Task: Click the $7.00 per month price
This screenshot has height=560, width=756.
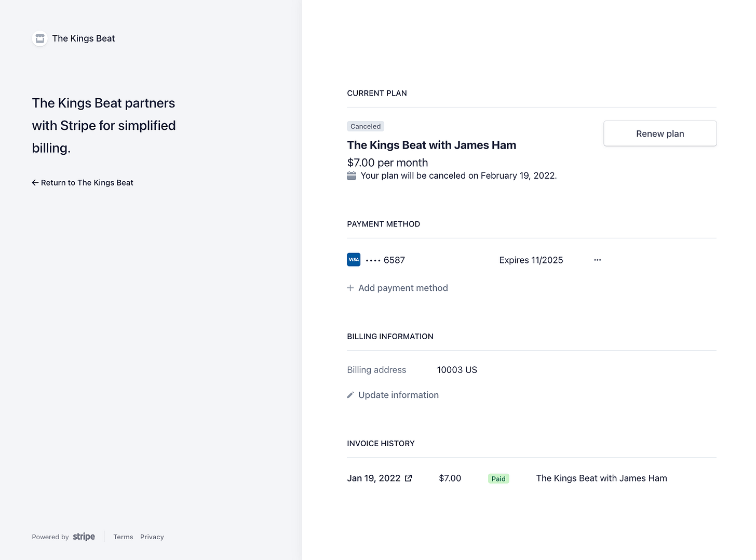Action: pos(388,163)
